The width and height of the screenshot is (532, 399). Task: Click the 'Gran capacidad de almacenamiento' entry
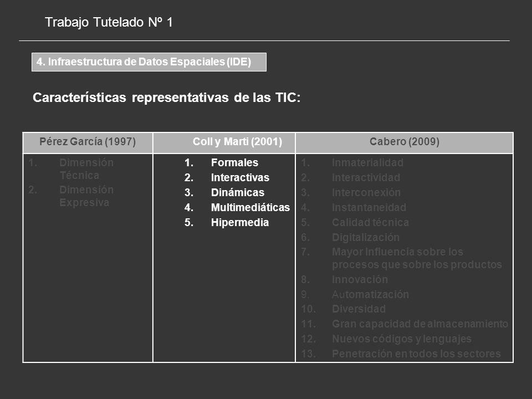click(420, 324)
